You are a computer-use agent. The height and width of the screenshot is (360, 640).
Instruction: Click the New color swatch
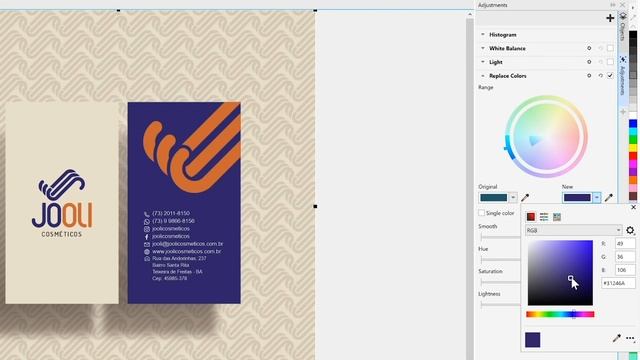pos(577,198)
